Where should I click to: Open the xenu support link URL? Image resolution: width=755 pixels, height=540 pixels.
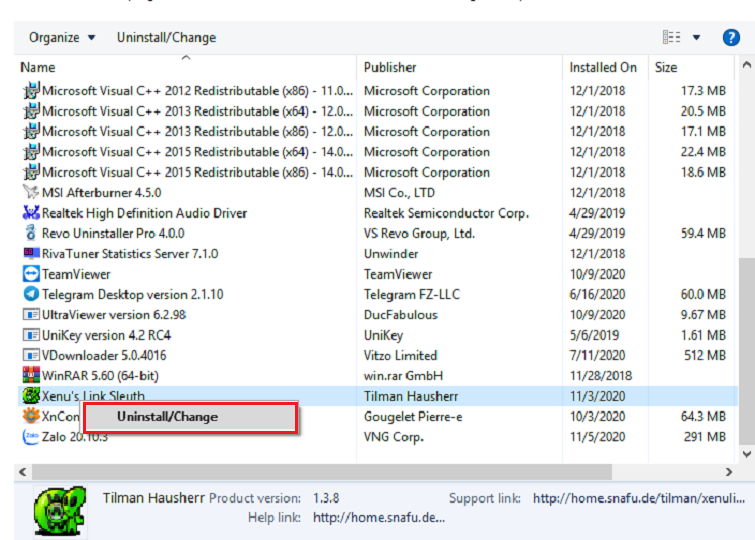pos(638,498)
